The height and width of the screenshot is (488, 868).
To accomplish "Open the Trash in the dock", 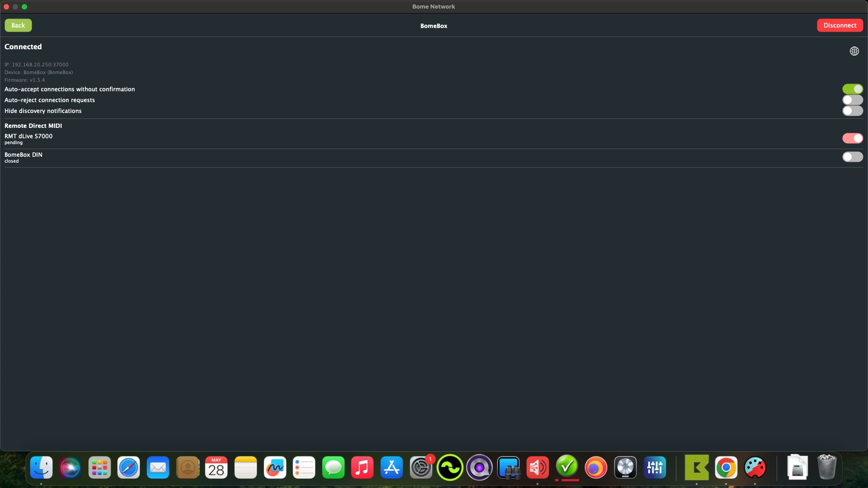I will click(x=827, y=467).
